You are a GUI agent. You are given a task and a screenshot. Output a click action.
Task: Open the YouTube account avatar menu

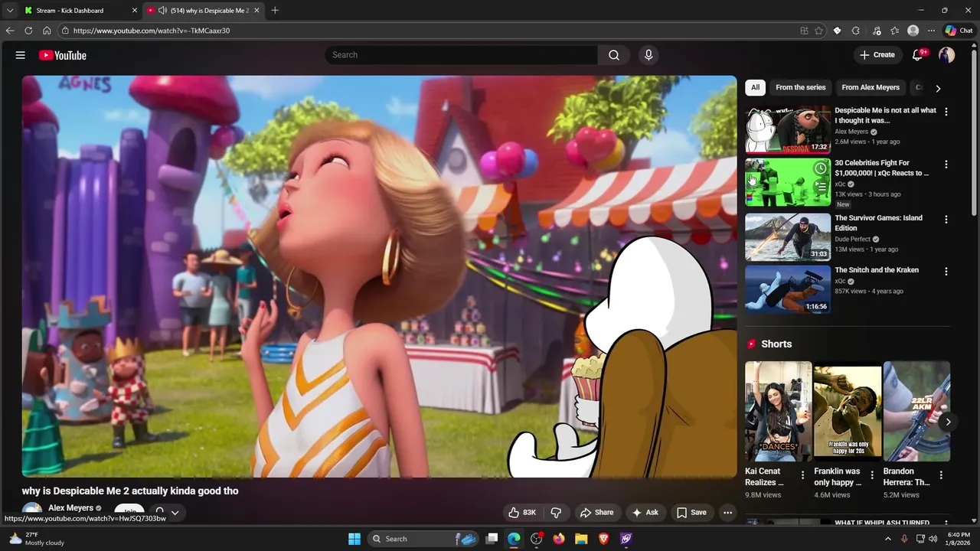[947, 55]
